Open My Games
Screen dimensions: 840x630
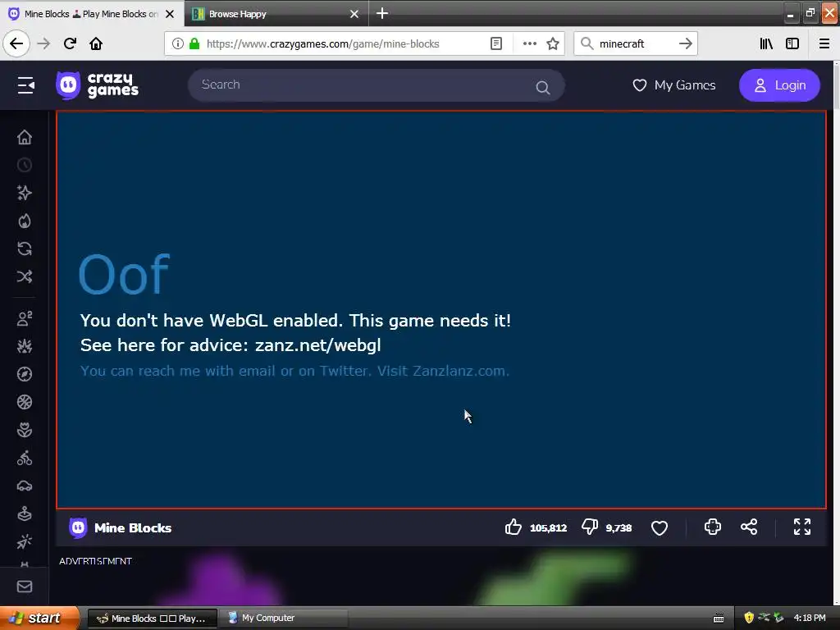coord(674,85)
